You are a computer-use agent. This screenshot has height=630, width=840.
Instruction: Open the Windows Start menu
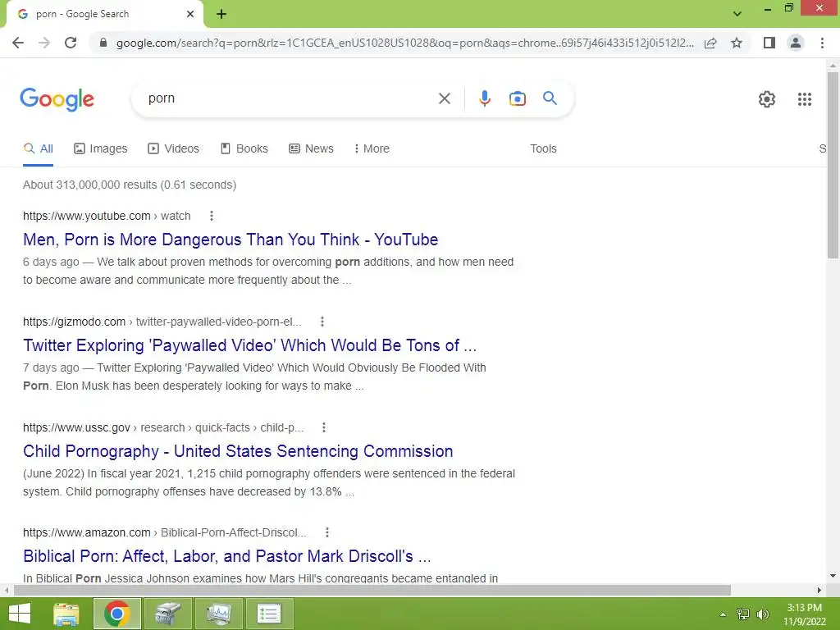(20, 614)
